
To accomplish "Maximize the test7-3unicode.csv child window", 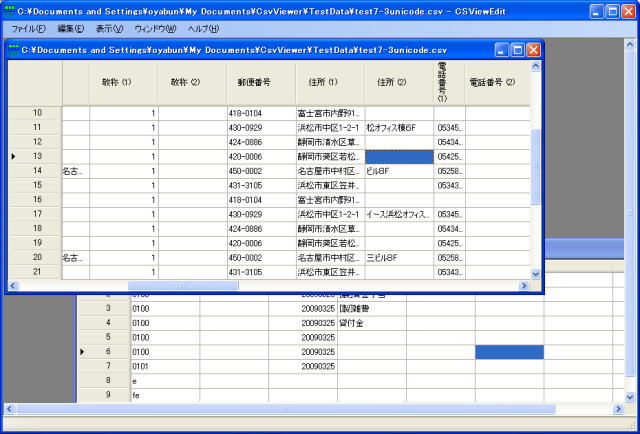I will point(518,49).
